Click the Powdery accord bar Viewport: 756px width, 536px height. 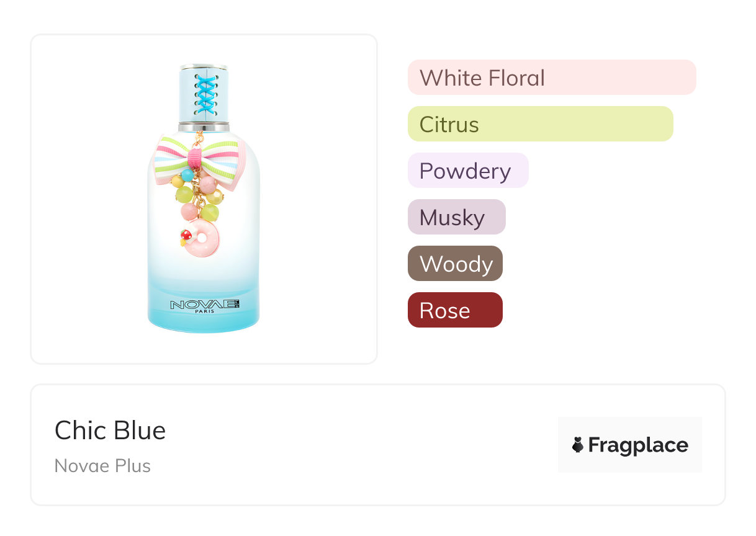[x=467, y=171]
